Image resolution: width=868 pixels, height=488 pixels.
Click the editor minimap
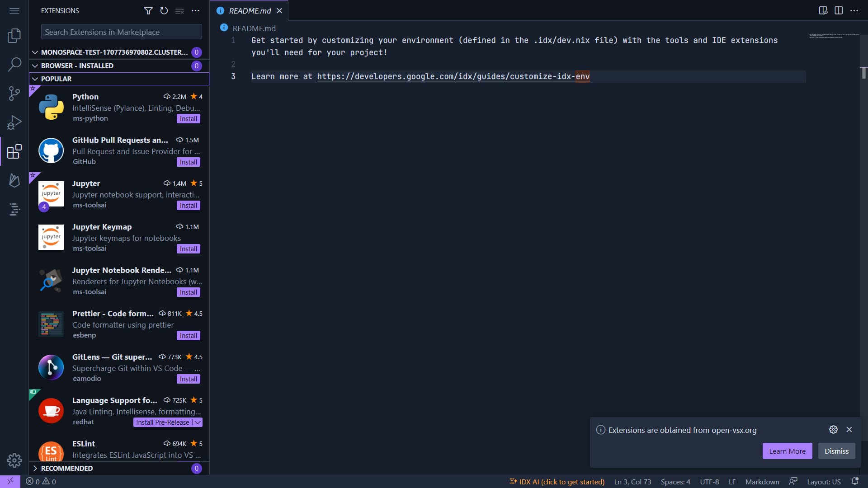(834, 36)
